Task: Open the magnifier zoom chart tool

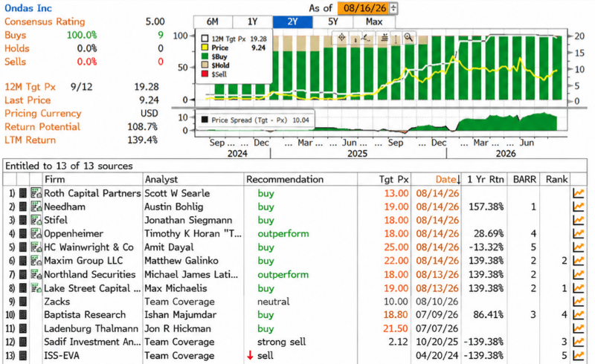Action: [x=408, y=38]
